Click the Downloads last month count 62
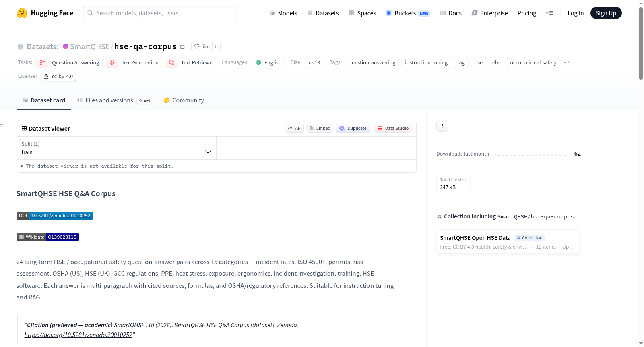Viewport: 644px width, 347px height. (577, 154)
